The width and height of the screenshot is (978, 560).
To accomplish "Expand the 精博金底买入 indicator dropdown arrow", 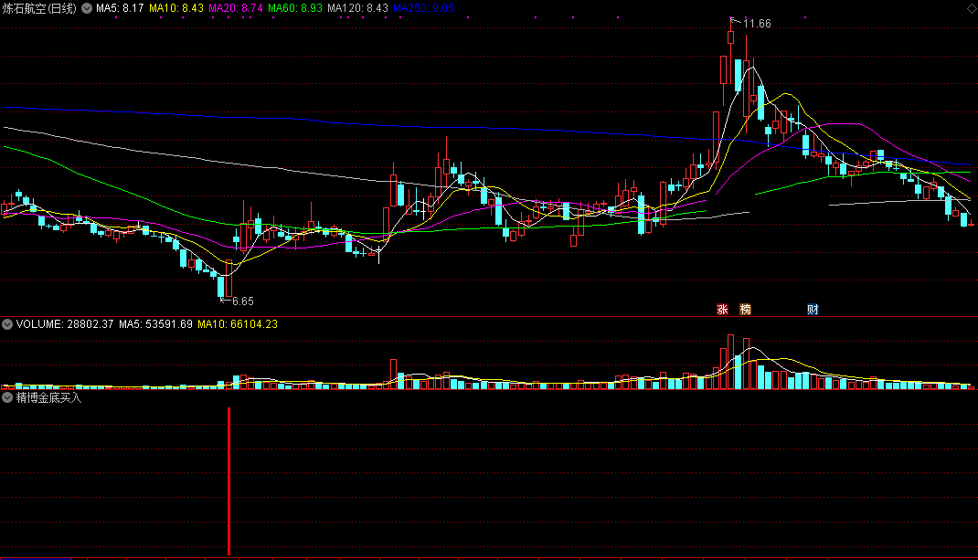I will click(x=7, y=397).
